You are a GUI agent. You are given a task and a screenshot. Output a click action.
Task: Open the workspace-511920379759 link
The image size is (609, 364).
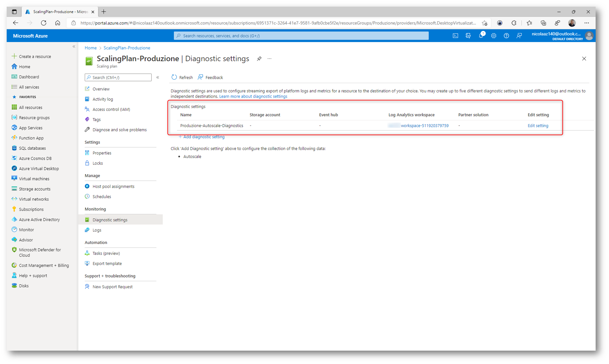[424, 125]
